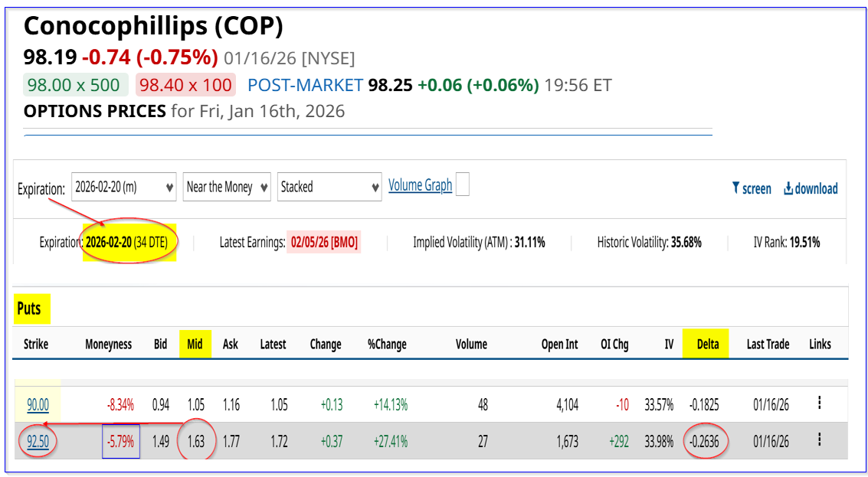Sort table by Strike column header
868x477 pixels.
click(x=36, y=344)
